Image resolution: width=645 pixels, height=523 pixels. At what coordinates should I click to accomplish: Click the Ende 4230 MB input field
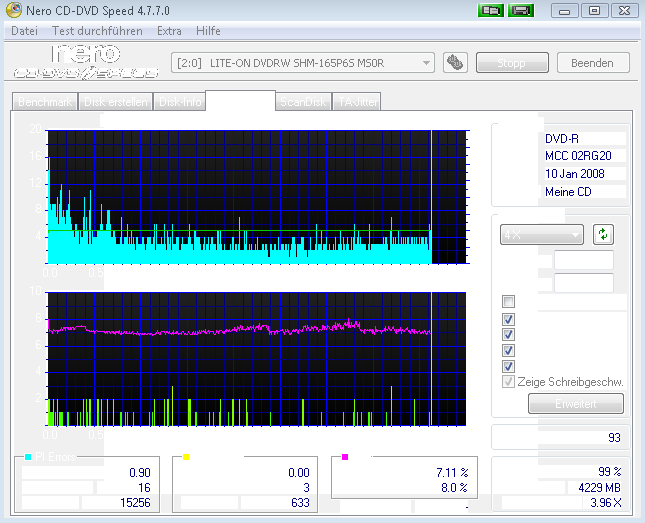pos(583,281)
